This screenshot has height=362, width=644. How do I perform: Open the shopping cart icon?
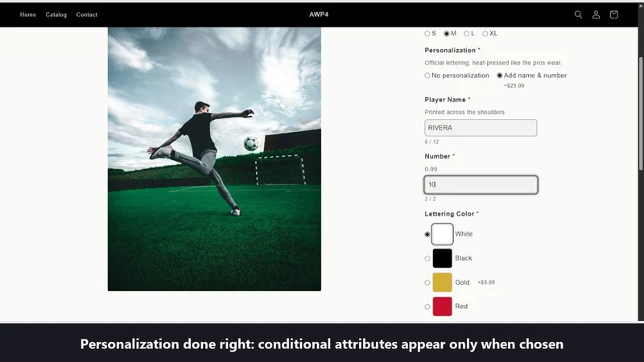pyautogui.click(x=614, y=14)
